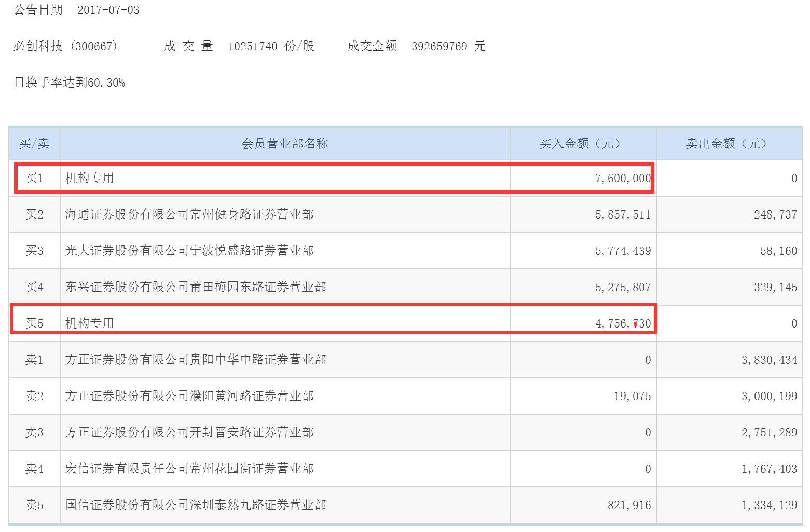This screenshot has width=810, height=532.
Task: Click the sell amount 1,767,403
Action: pos(769,469)
